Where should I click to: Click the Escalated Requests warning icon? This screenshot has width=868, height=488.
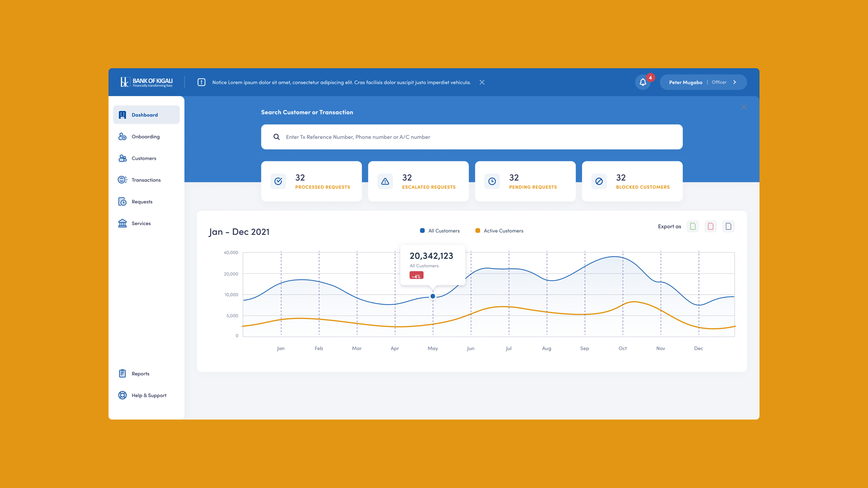point(385,181)
